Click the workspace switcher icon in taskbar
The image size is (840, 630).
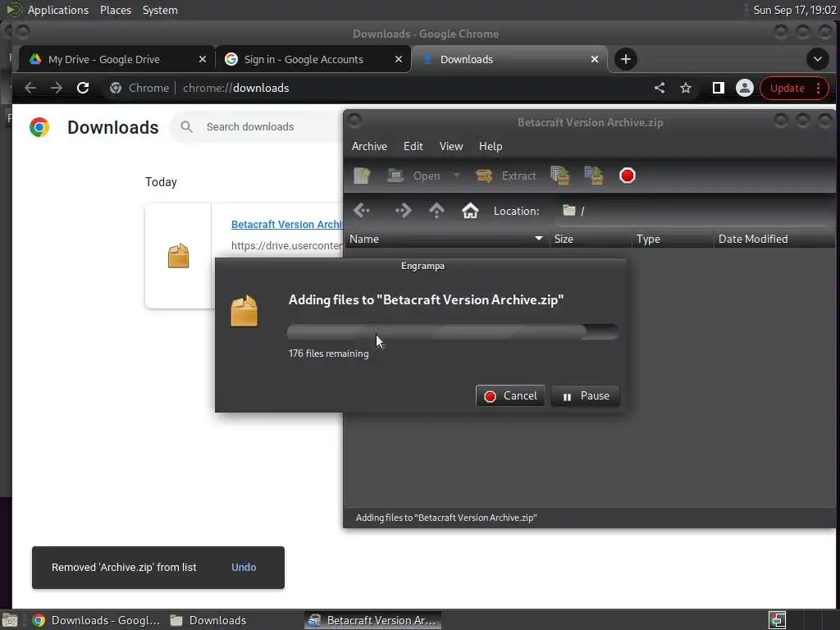pyautogui.click(x=778, y=620)
